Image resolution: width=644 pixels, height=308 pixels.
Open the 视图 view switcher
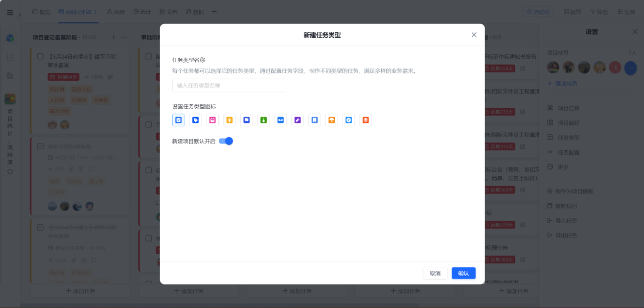click(573, 12)
